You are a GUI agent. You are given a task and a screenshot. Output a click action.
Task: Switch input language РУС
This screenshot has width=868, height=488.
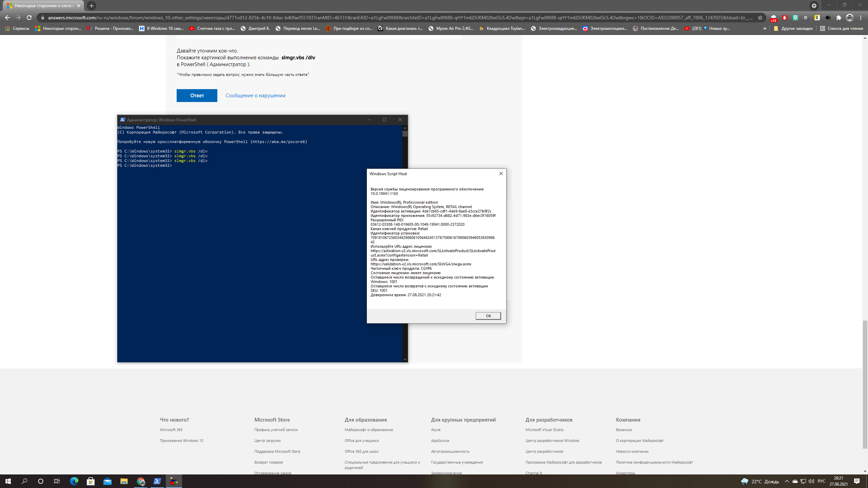coord(821,481)
